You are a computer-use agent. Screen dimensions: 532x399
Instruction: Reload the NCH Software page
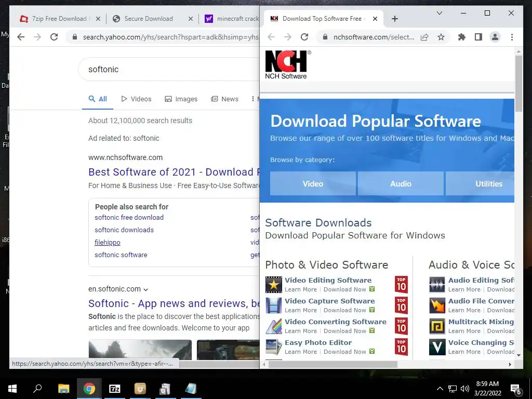(304, 37)
